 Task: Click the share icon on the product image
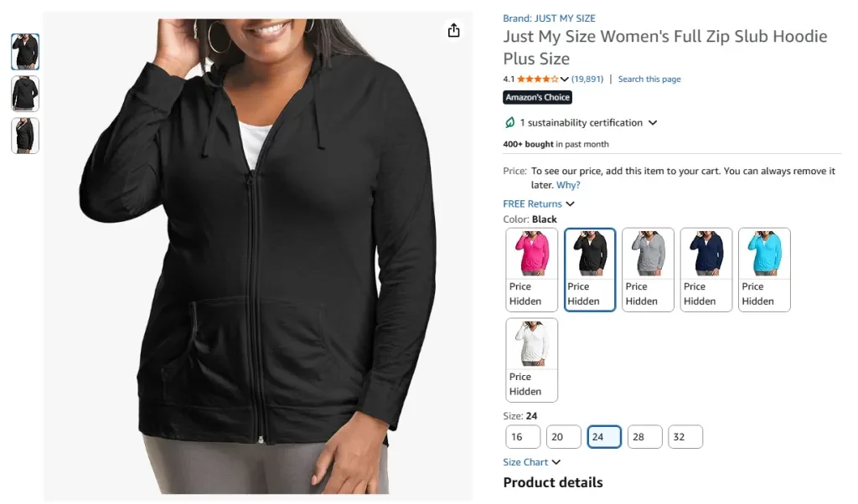(x=453, y=29)
